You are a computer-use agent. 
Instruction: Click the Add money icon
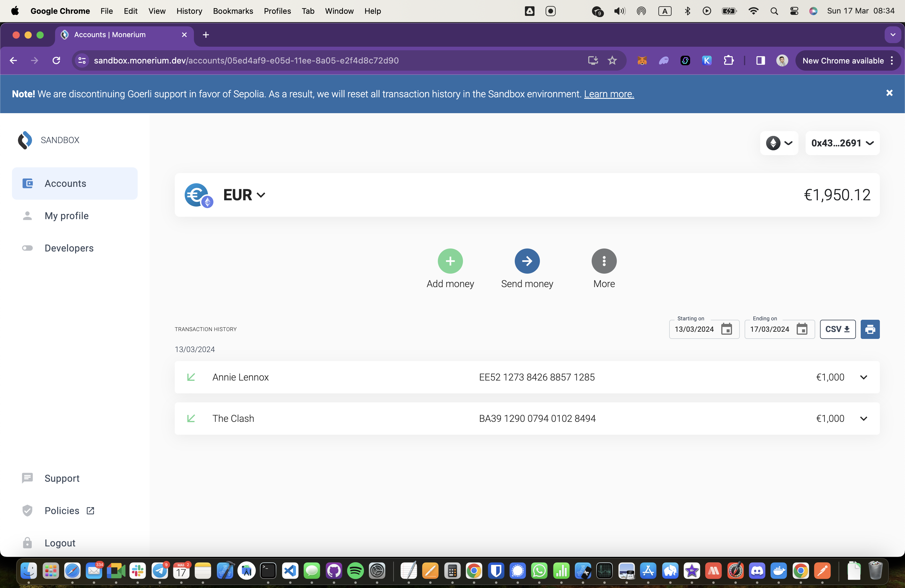[450, 260]
